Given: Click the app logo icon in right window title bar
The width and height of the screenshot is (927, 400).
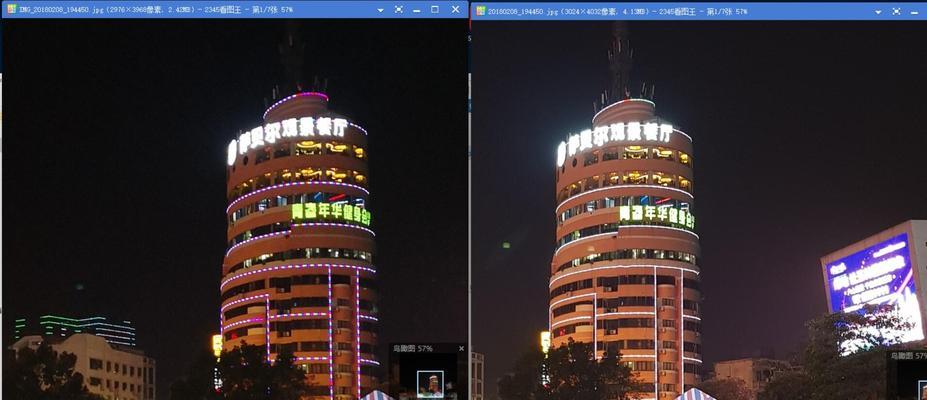Looking at the screenshot, I should coord(481,11).
